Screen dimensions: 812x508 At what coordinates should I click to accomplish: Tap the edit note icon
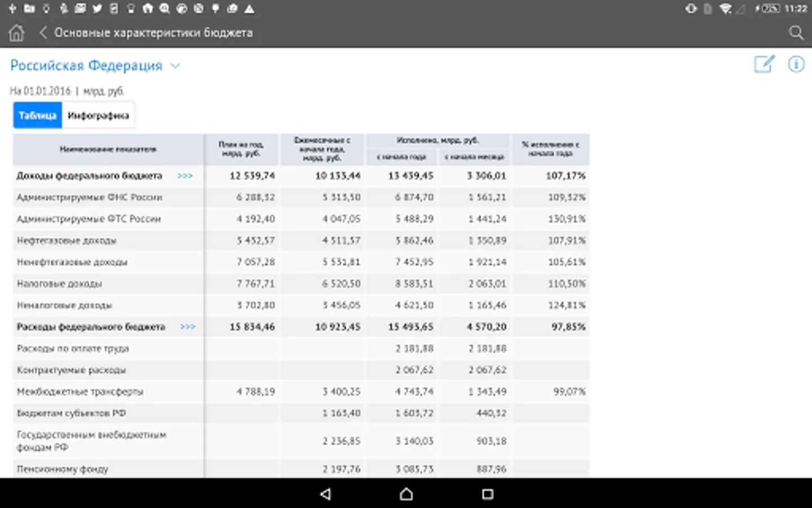click(765, 64)
